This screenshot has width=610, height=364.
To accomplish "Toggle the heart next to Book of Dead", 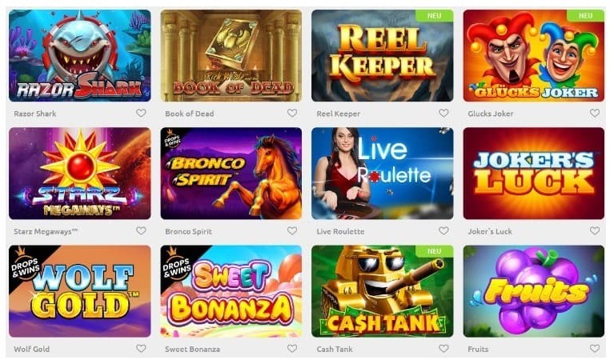I will (x=292, y=113).
